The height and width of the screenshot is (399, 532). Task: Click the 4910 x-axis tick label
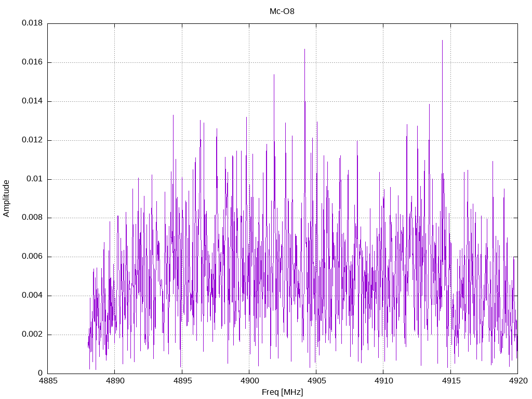point(384,381)
